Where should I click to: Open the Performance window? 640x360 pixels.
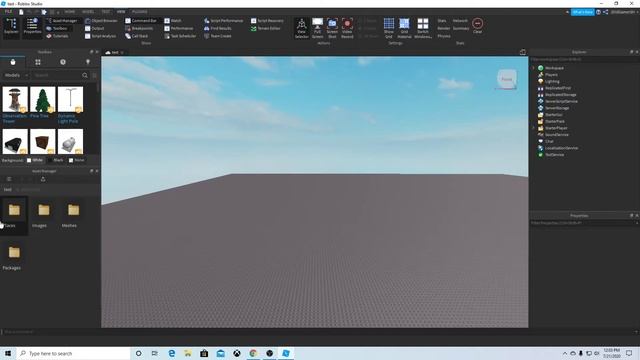[179, 28]
